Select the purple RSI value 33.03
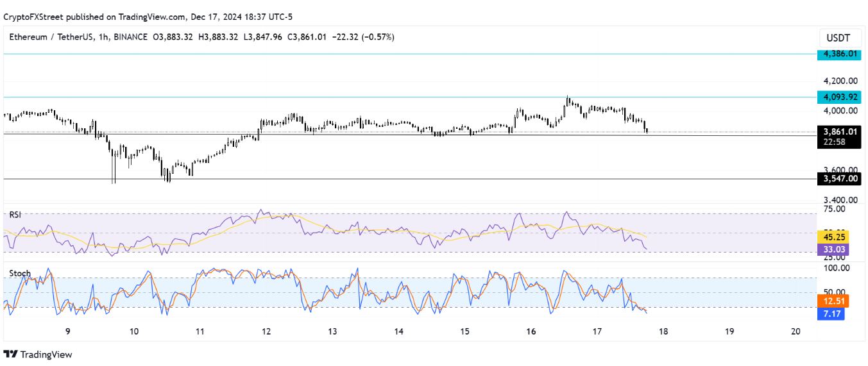 pos(833,249)
